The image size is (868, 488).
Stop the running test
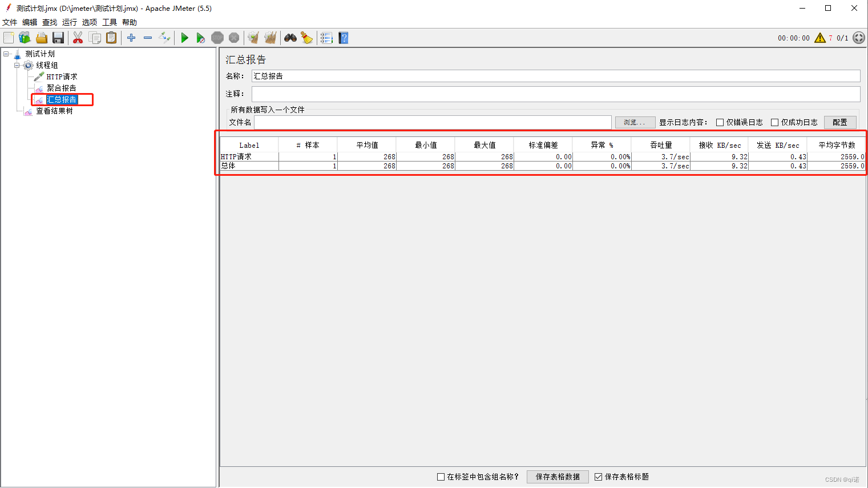pyautogui.click(x=217, y=38)
